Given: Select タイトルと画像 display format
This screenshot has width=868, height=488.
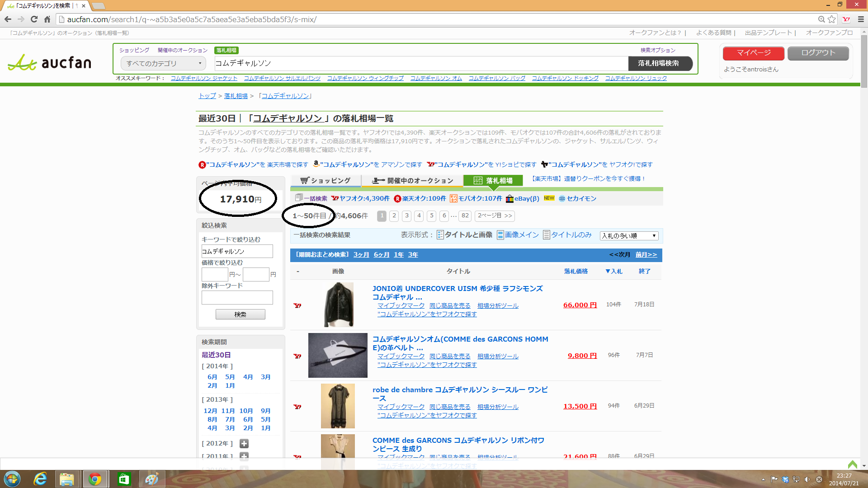Looking at the screenshot, I should click(465, 235).
